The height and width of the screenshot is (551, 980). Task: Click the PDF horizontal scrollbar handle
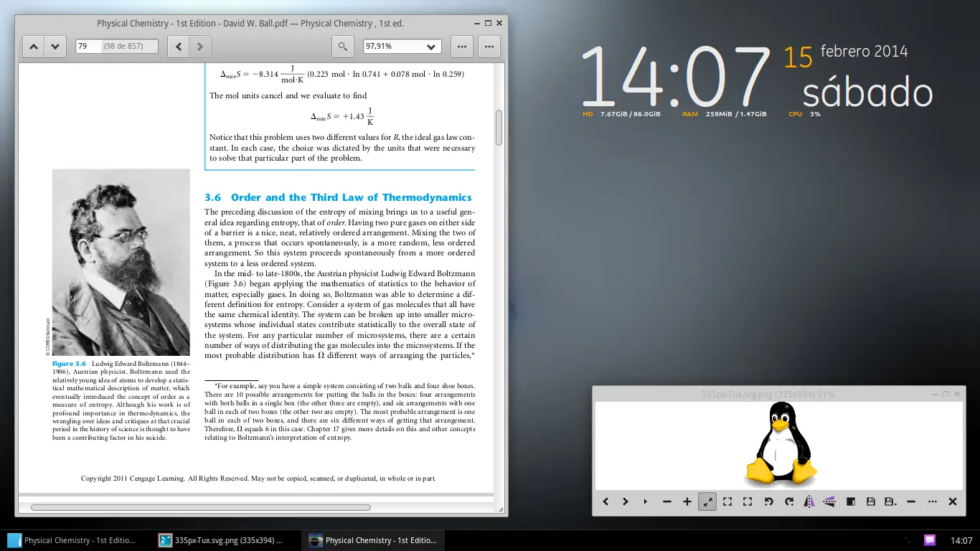201,507
